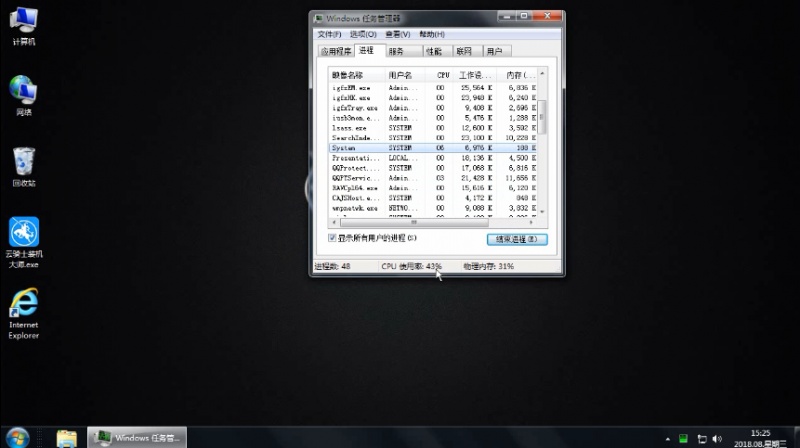Click the vertical scrollbar up arrow

[x=542, y=73]
